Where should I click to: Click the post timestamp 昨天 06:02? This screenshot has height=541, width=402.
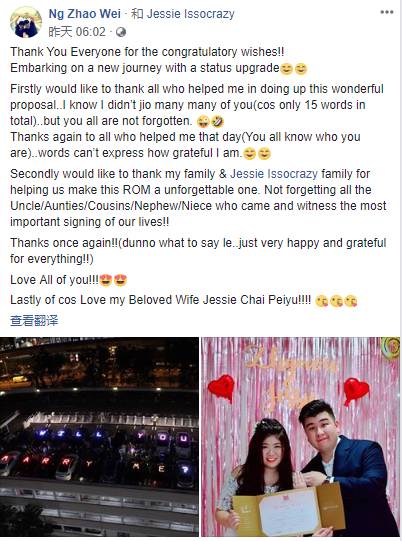(77, 32)
